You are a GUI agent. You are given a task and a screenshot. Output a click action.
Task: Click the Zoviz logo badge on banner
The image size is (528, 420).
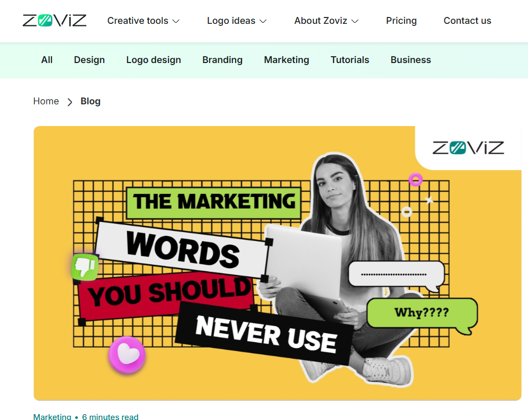click(468, 148)
